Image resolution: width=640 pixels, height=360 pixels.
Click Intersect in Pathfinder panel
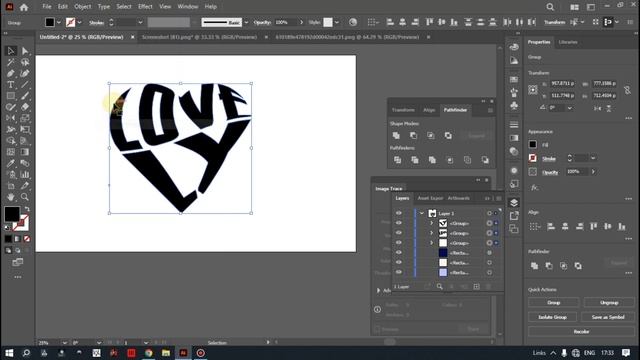[x=431, y=136]
